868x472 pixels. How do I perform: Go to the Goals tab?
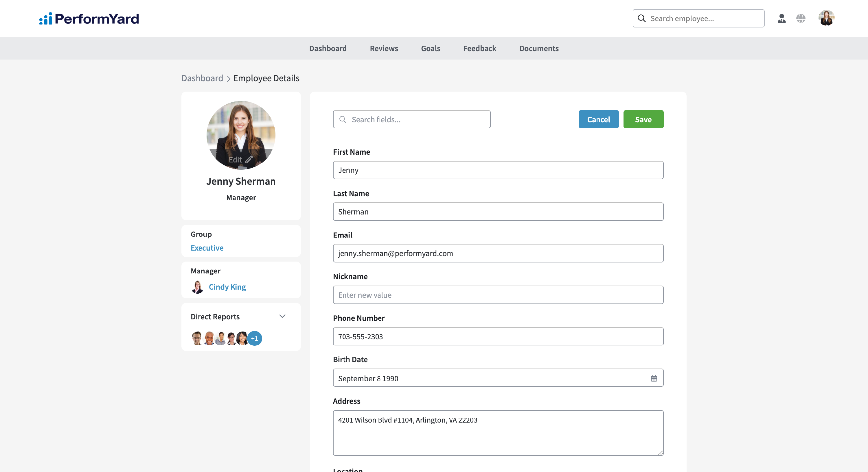430,49
